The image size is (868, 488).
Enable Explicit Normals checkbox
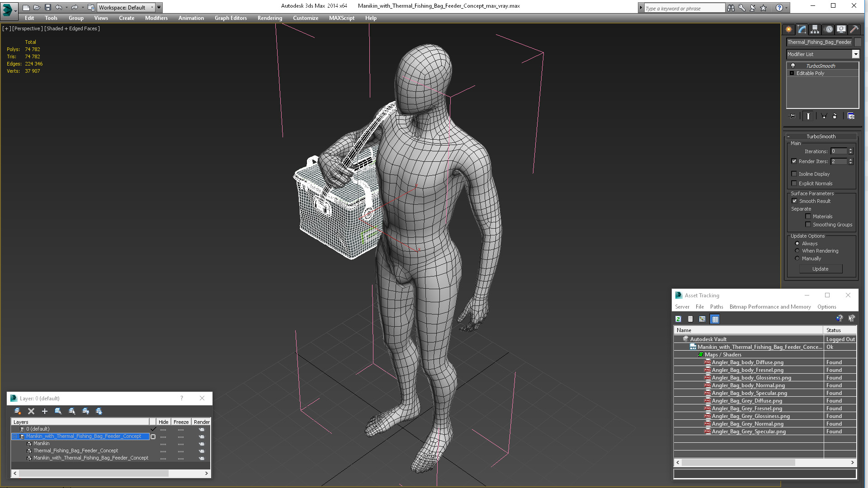pyautogui.click(x=794, y=183)
